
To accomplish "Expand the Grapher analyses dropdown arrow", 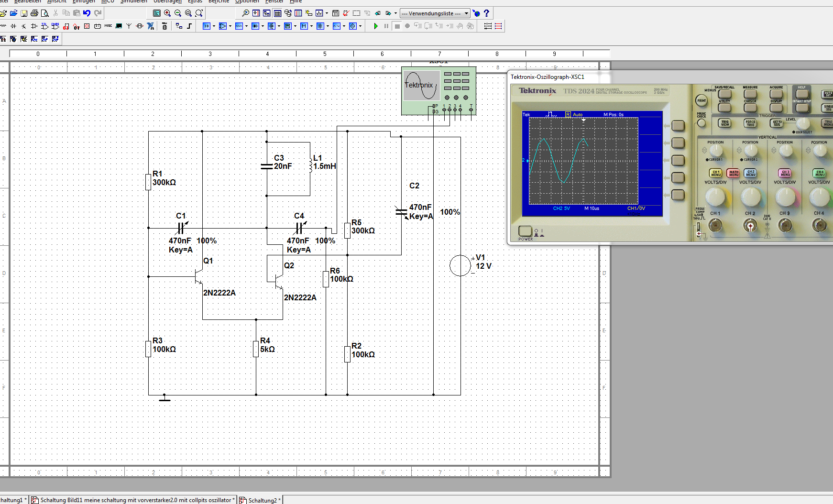I will (x=327, y=13).
